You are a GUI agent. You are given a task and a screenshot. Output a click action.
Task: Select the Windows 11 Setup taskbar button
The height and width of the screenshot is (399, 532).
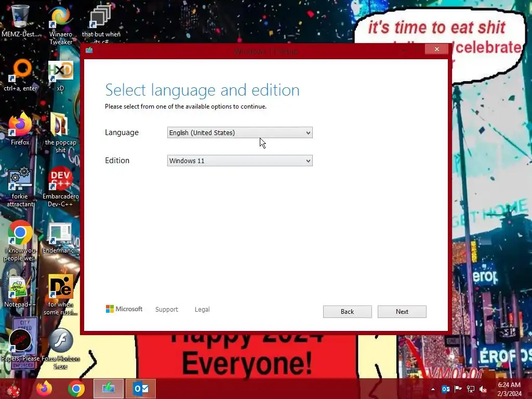pos(109,389)
